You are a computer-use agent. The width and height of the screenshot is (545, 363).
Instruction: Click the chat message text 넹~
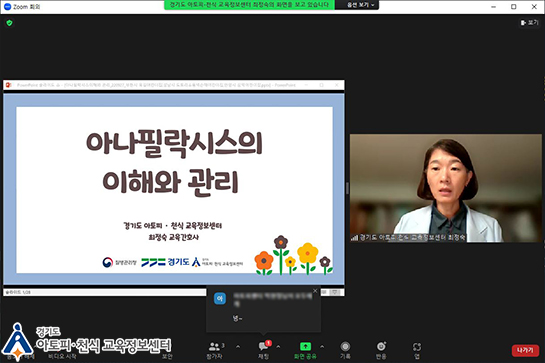point(237,318)
